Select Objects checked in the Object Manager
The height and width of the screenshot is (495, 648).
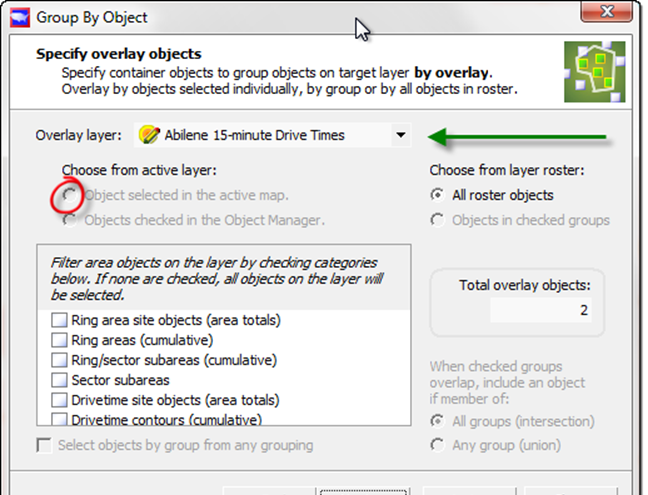pos(70,220)
